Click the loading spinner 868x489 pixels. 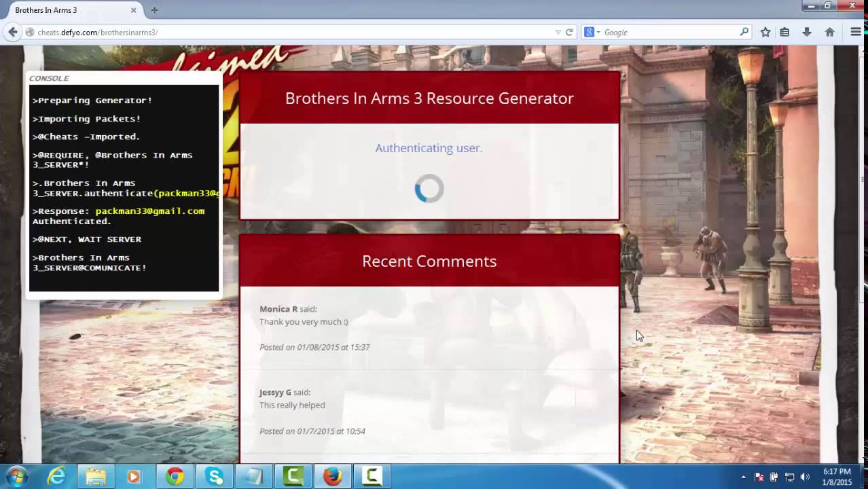[429, 189]
